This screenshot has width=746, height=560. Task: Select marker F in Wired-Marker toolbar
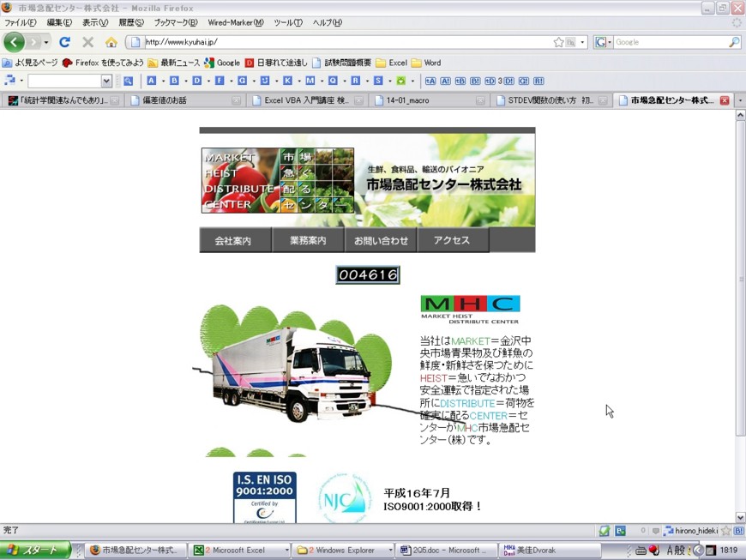[x=220, y=81]
